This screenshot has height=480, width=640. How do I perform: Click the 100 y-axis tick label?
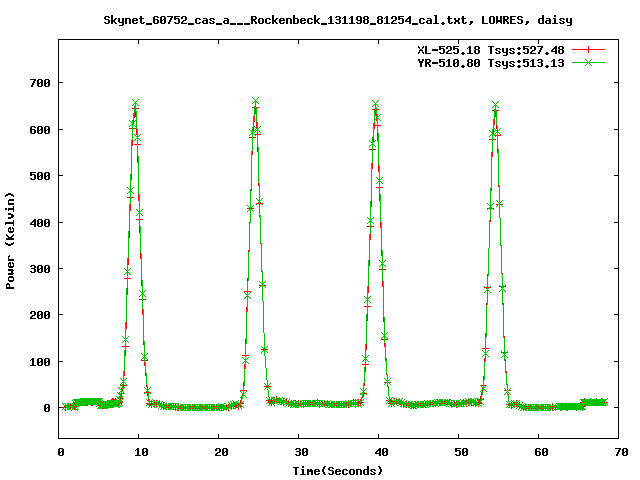click(x=40, y=362)
